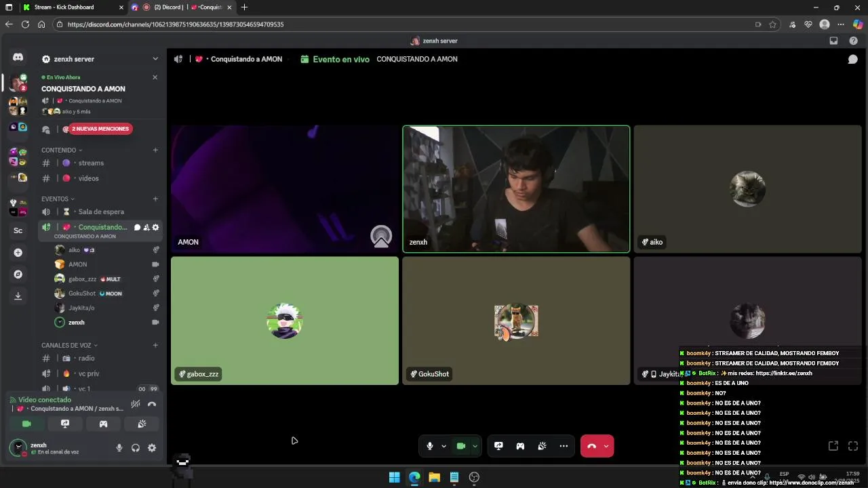
Task: Switch to Stream - Kick Dashboard tab
Action: click(x=71, y=7)
